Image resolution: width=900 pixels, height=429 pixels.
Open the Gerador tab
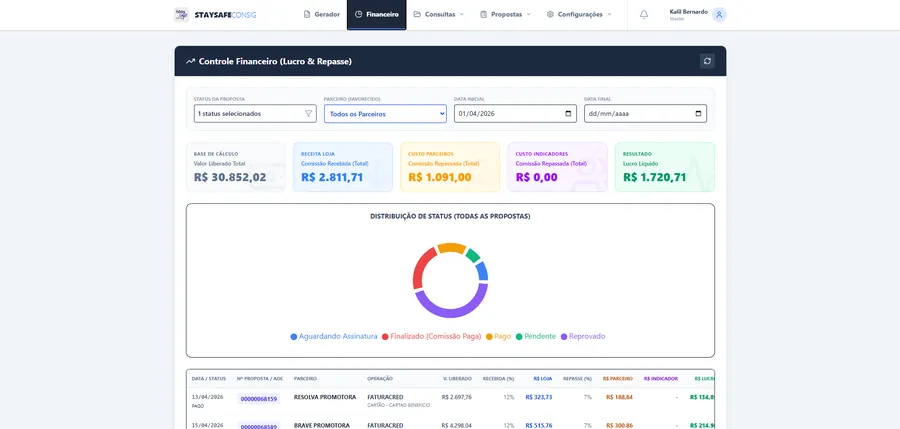point(322,14)
